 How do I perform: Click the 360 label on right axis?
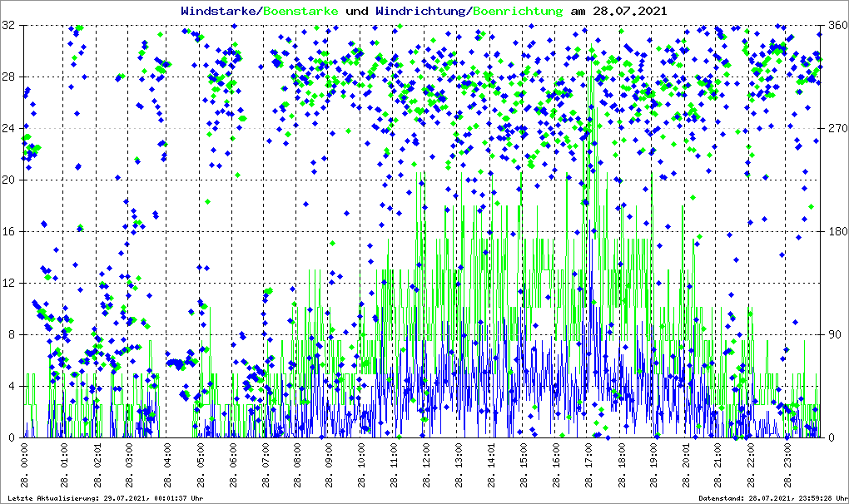[835, 26]
